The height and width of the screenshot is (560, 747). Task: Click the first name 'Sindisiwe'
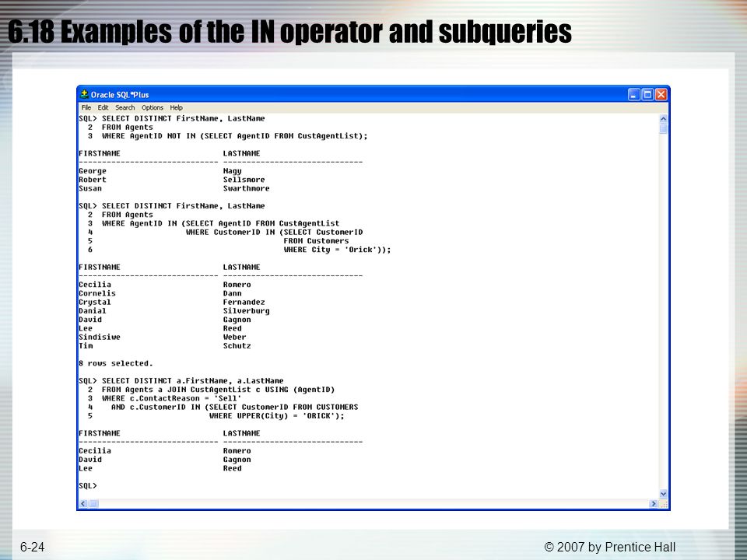[100, 337]
